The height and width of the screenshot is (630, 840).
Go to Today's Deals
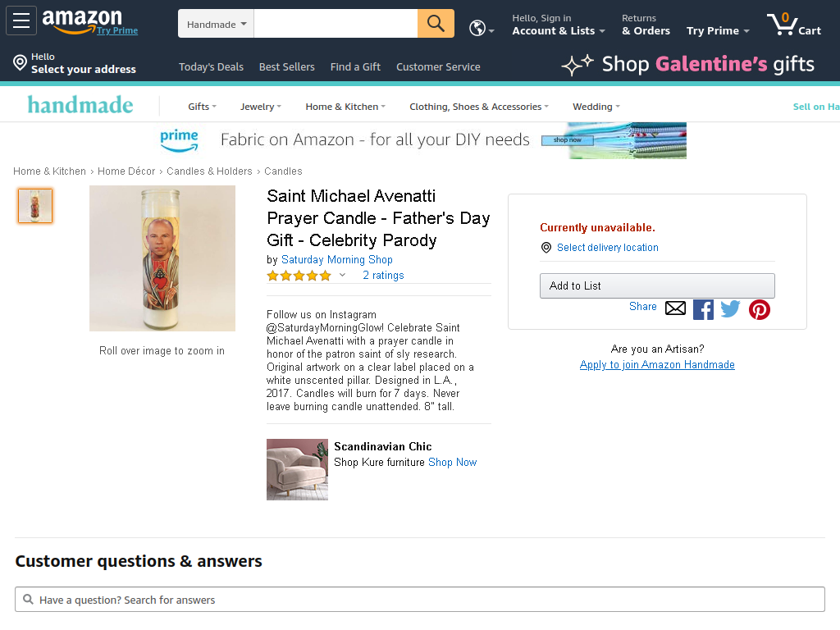coord(211,67)
